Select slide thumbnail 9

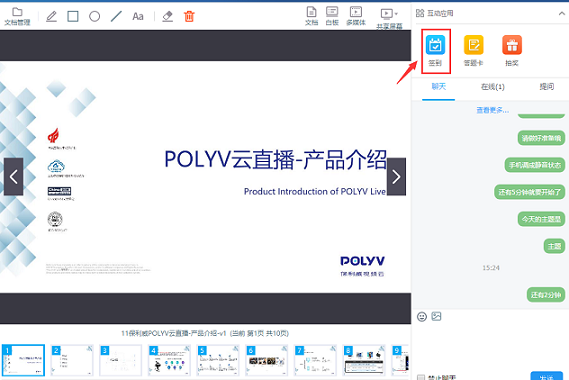tap(400, 360)
